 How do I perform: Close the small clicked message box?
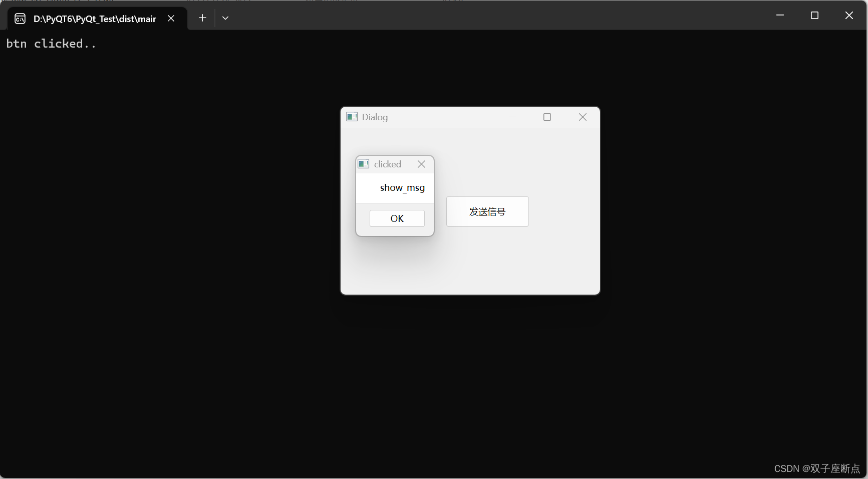(421, 164)
